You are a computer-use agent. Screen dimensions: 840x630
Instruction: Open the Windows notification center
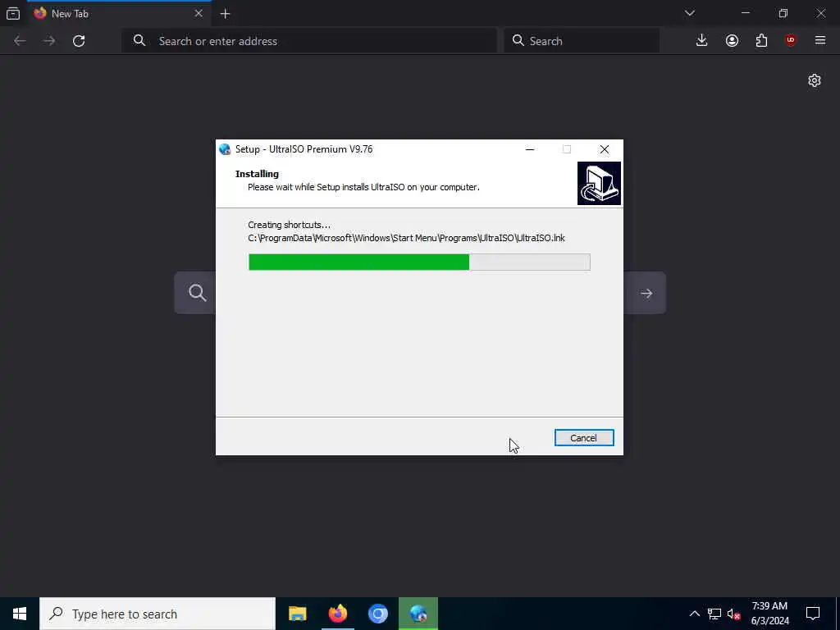[x=813, y=614]
